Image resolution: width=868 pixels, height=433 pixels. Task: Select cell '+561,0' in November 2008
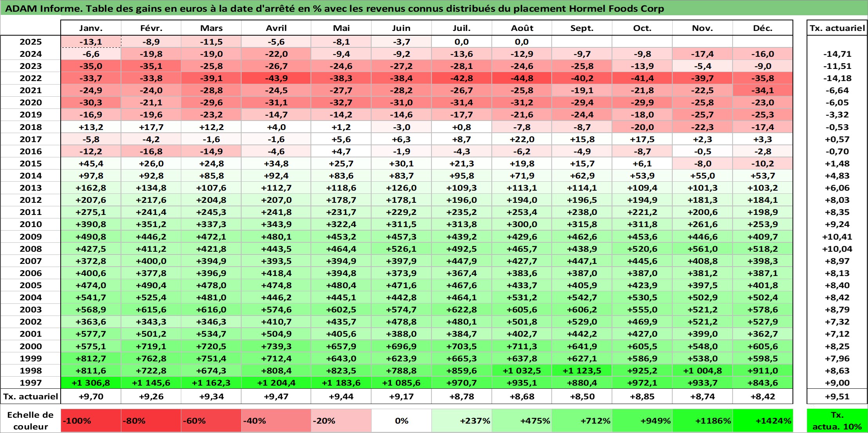[x=702, y=249]
